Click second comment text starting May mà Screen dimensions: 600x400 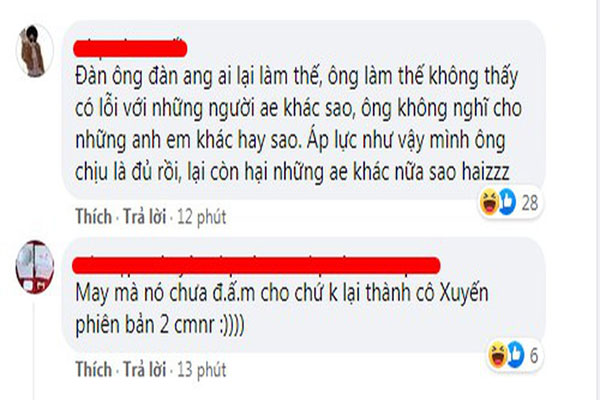(x=282, y=309)
